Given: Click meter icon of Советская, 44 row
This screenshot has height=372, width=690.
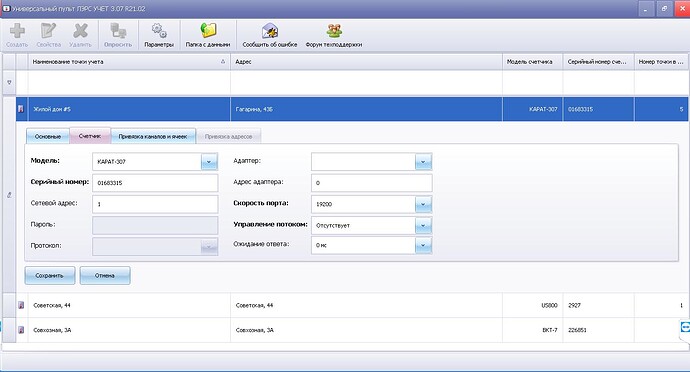Looking at the screenshot, I should [x=21, y=305].
